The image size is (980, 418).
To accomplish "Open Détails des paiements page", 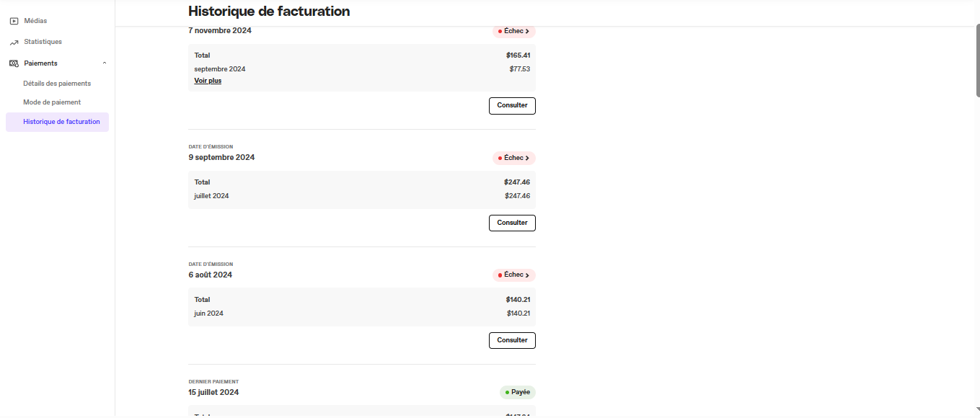I will pos(57,84).
